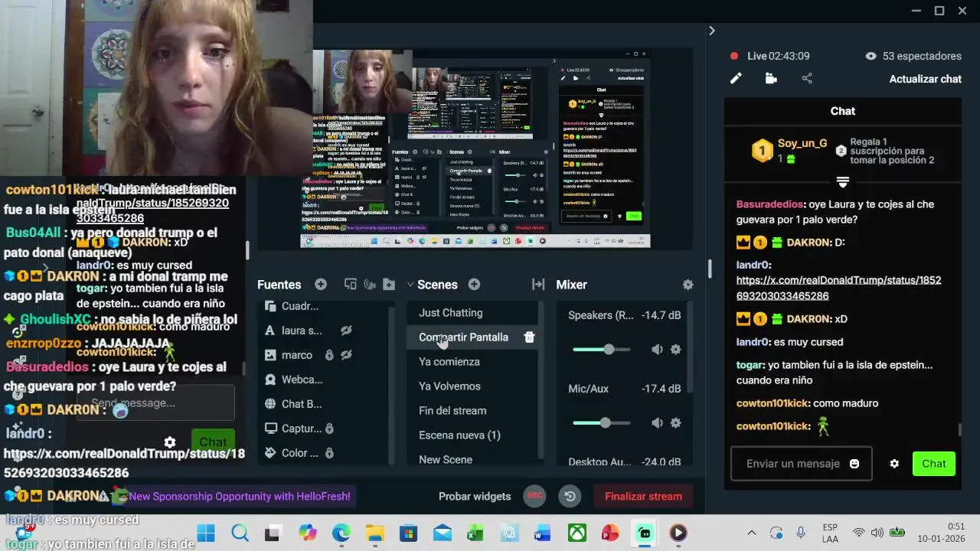Open Windows Start menu
This screenshot has width=980, height=551.
206,533
